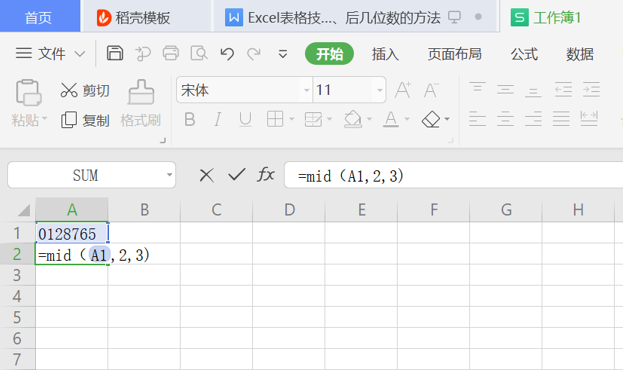Click the Redo arrow
The image size is (626, 378).
pos(254,53)
